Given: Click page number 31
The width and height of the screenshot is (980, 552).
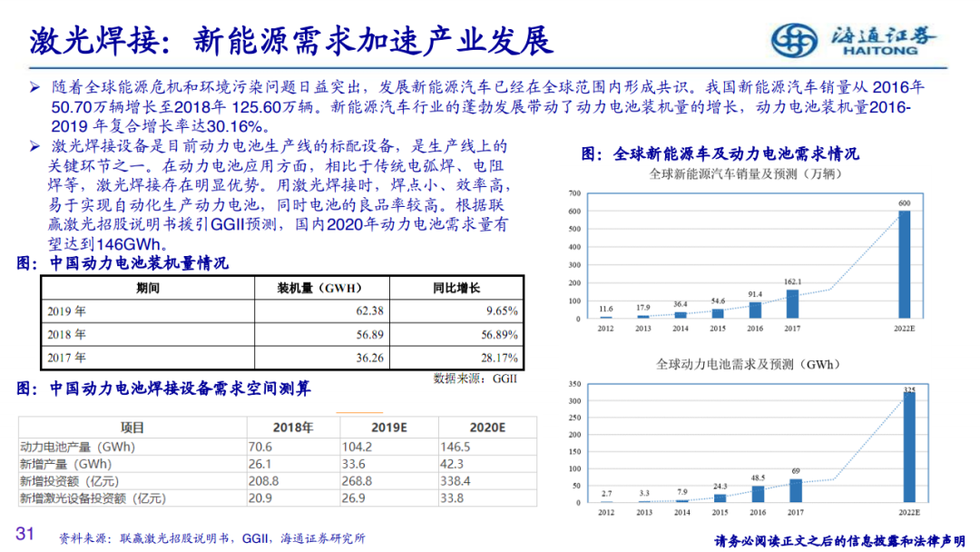Looking at the screenshot, I should tap(25, 533).
